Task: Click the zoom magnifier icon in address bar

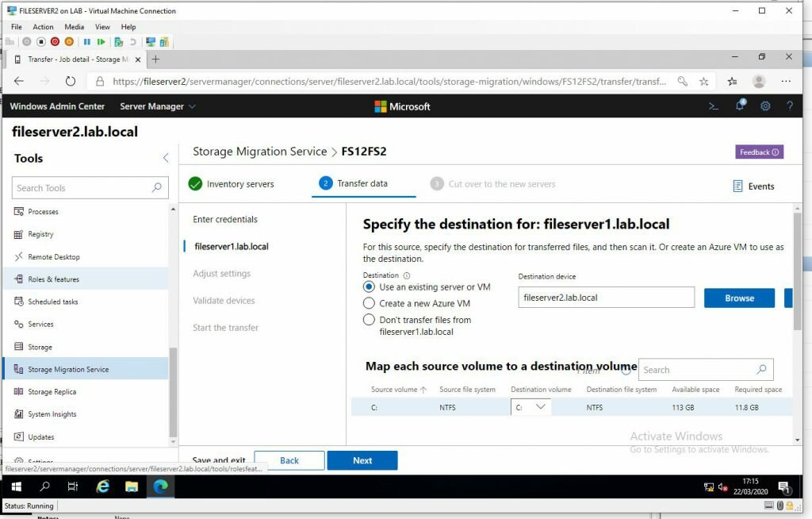Action: tap(683, 82)
